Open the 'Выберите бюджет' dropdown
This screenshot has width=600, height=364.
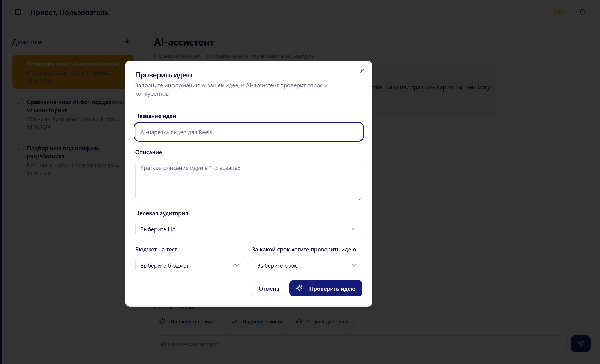[x=190, y=265]
